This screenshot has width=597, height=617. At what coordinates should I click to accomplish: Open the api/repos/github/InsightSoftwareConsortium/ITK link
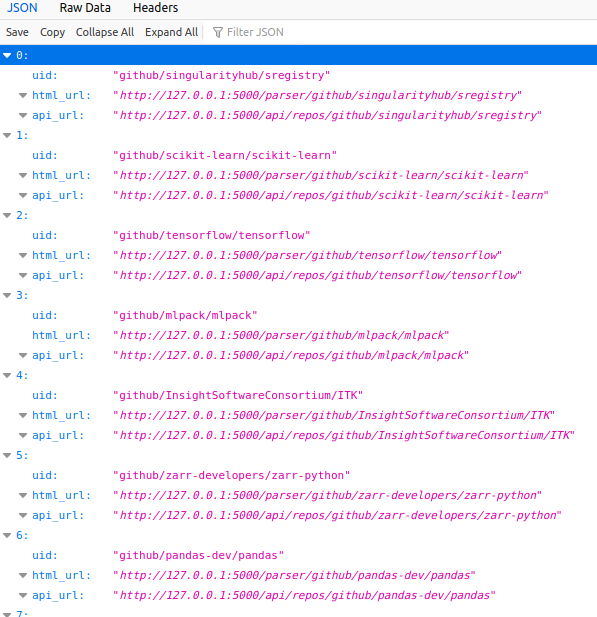coord(344,435)
